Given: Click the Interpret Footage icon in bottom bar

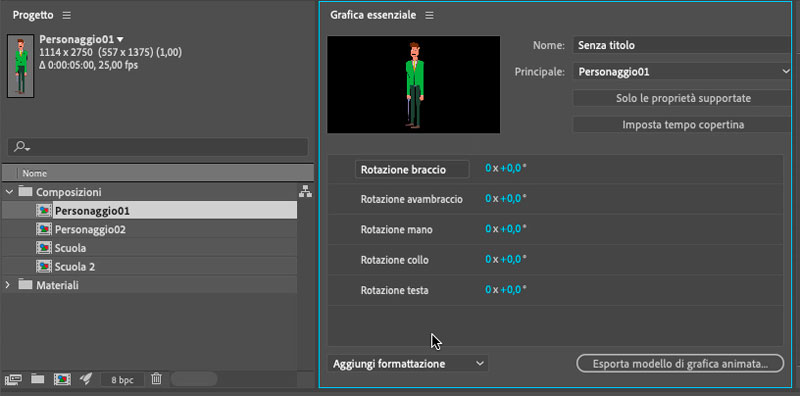Looking at the screenshot, I should coord(13,379).
